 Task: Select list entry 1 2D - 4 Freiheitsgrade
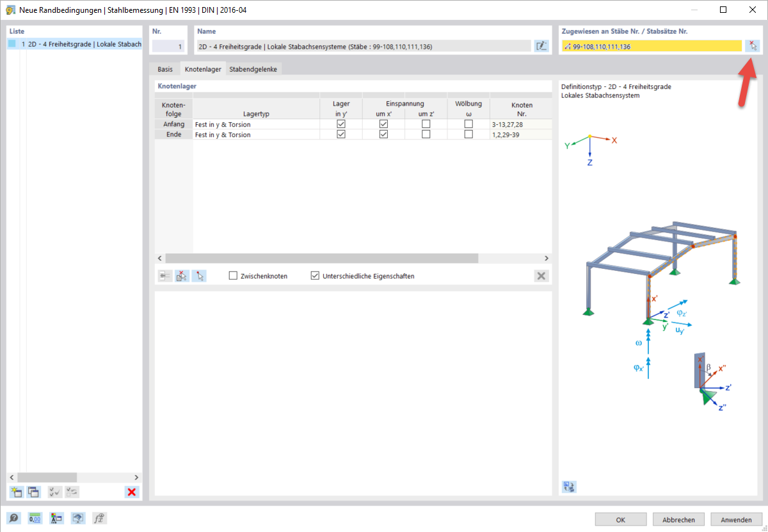point(75,45)
